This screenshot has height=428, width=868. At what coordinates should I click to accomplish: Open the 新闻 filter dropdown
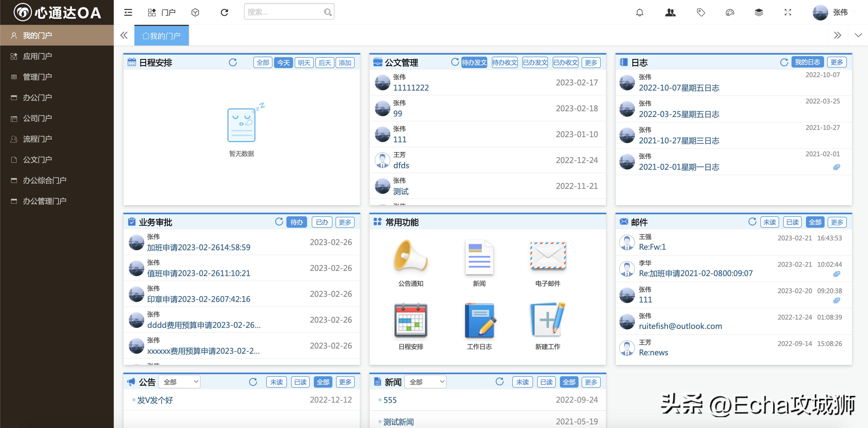tap(425, 381)
